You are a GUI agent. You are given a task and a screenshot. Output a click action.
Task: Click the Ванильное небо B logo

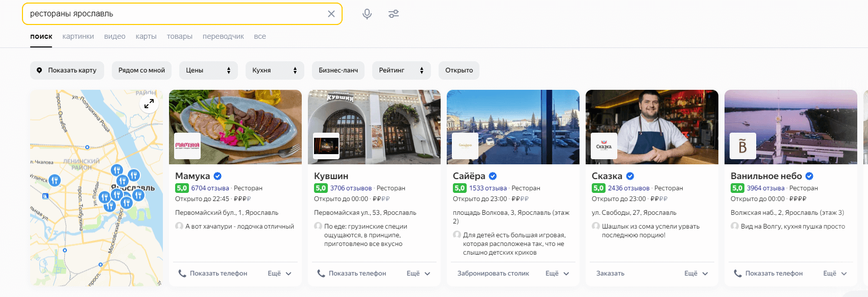click(x=743, y=146)
